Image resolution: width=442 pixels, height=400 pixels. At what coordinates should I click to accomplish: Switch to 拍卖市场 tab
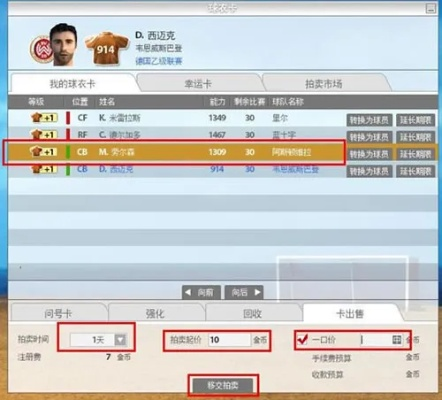pos(324,84)
